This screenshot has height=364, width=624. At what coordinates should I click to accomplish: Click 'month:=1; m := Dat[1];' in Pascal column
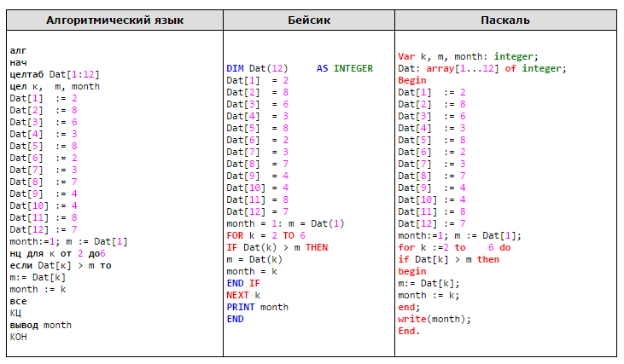[459, 235]
